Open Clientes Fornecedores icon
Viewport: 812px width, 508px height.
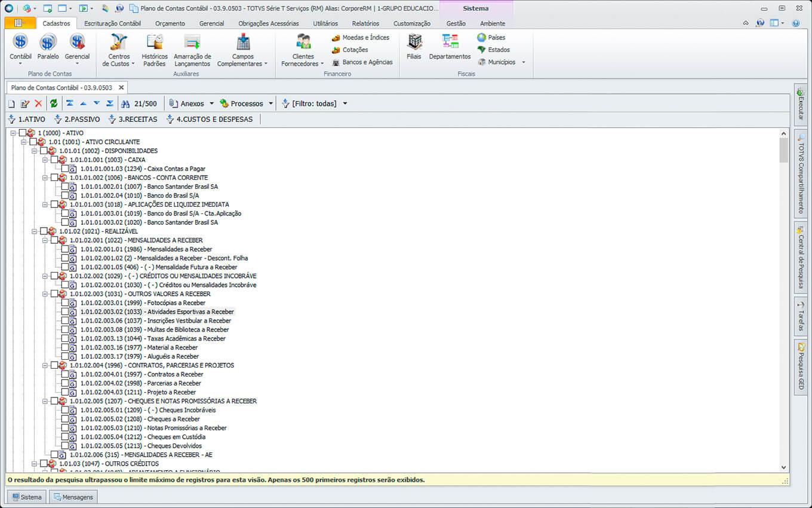[x=303, y=43]
